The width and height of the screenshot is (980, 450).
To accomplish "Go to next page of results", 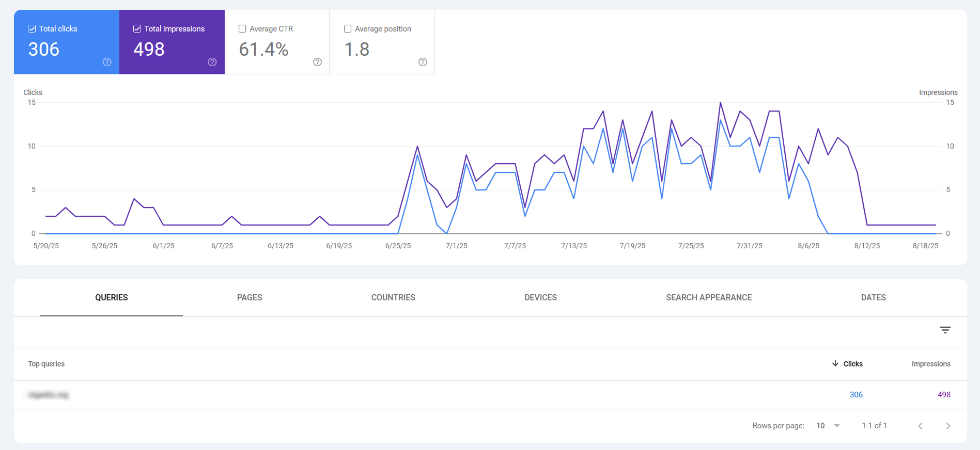I will [x=948, y=426].
